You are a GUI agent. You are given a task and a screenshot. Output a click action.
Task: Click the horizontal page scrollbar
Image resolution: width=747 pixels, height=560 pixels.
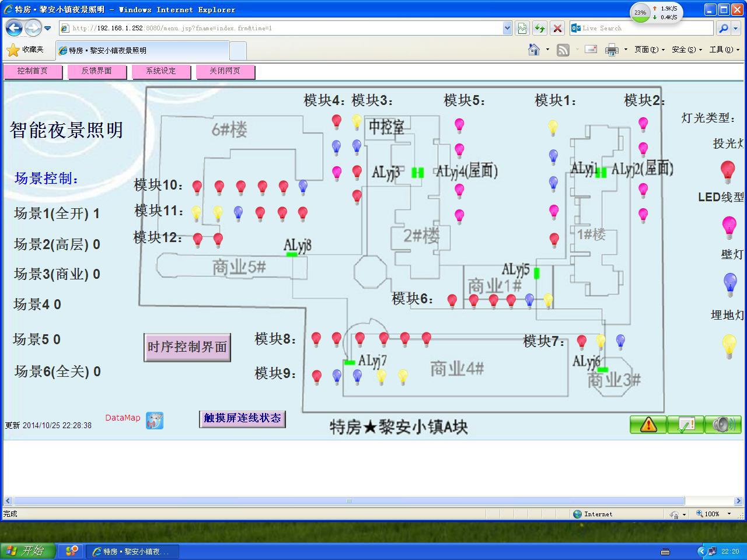click(x=348, y=501)
